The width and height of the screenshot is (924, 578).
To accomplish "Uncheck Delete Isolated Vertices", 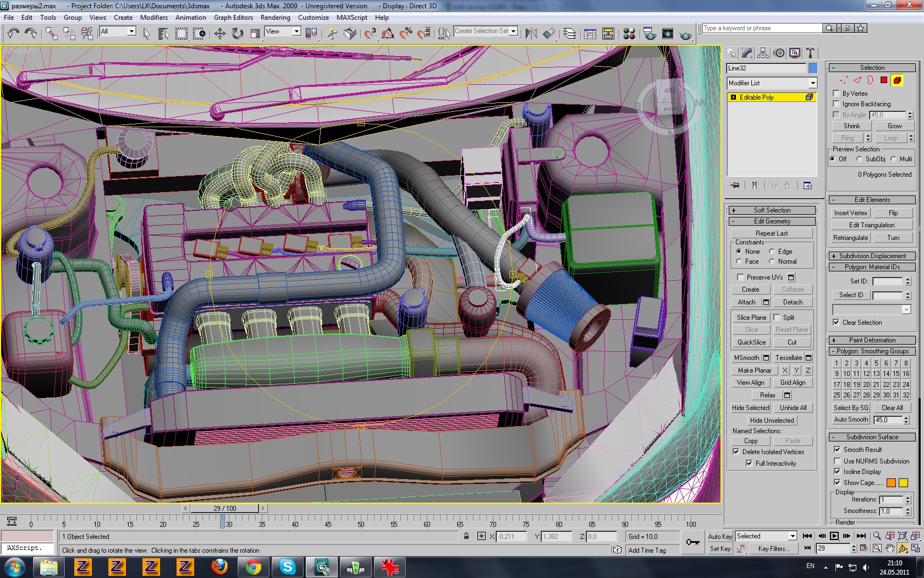I will [x=736, y=452].
